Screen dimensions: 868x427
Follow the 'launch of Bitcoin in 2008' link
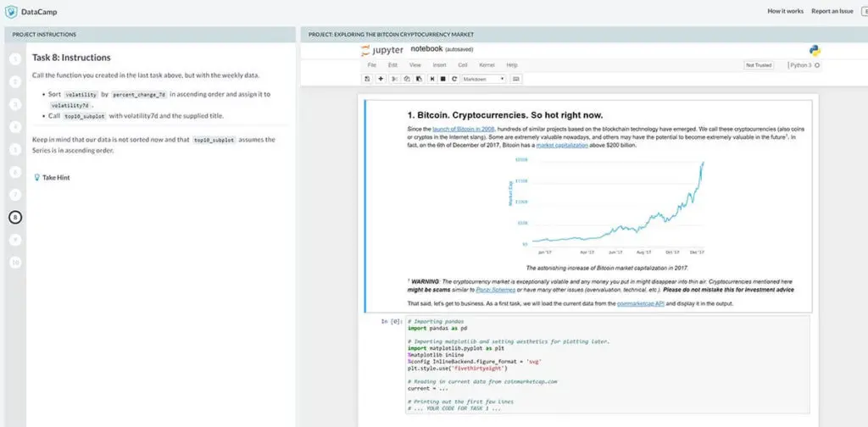(464, 129)
